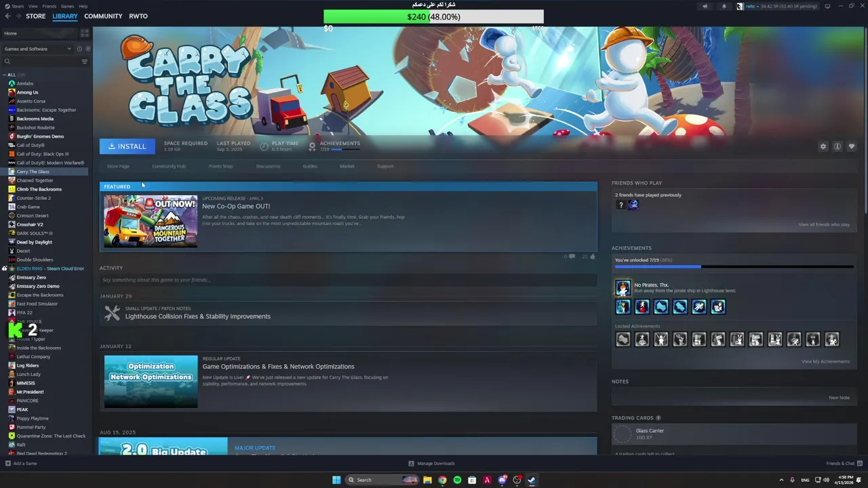The image size is (868, 488).
Task: Open the RWTO profile tab
Action: click(138, 16)
